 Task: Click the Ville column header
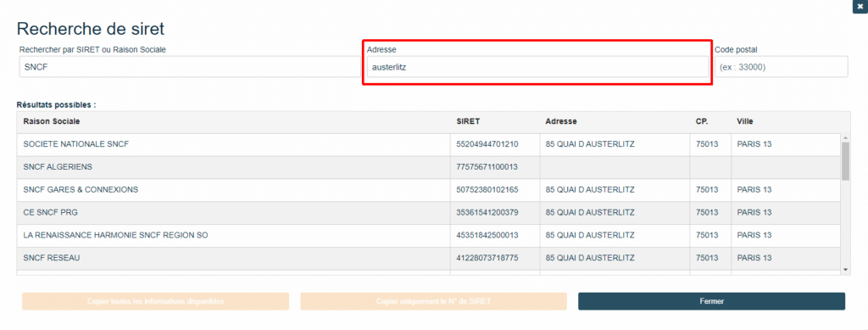(x=744, y=121)
